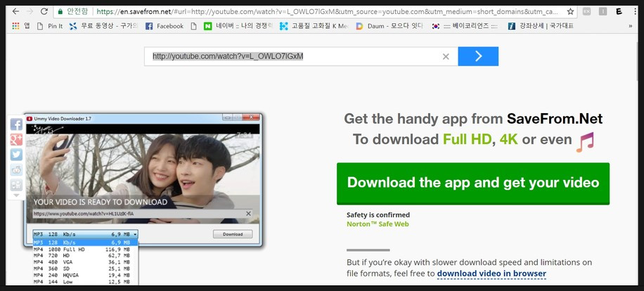The height and width of the screenshot is (291, 644).
Task: Open the 무료 동영상 bookmark
Action: [x=103, y=26]
